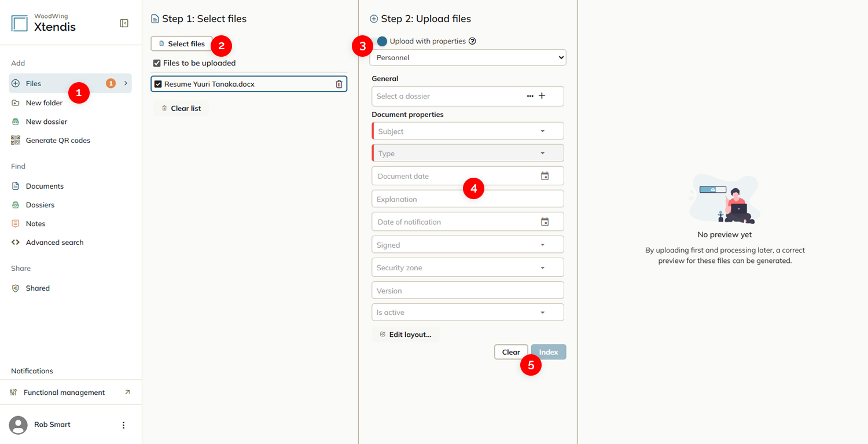The height and width of the screenshot is (444, 868).
Task: Toggle Files to be uploaded checkbox
Action: 157,63
